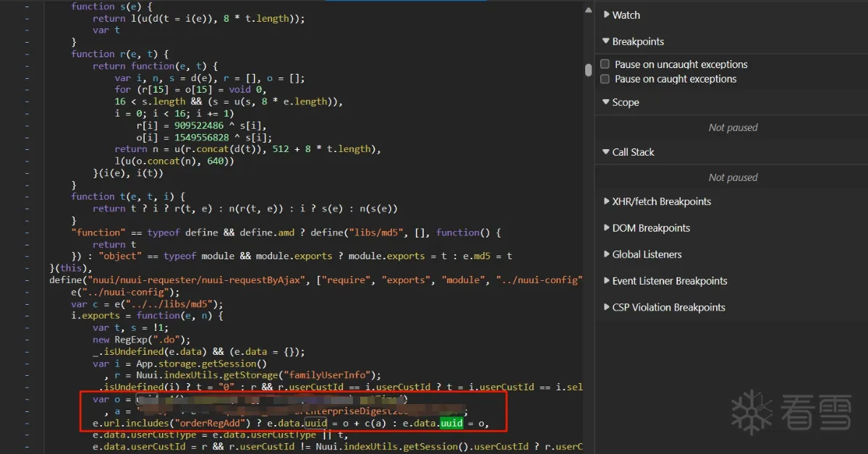The height and width of the screenshot is (454, 868).
Task: Click the "familyUserInfo" string literal
Action: point(331,375)
